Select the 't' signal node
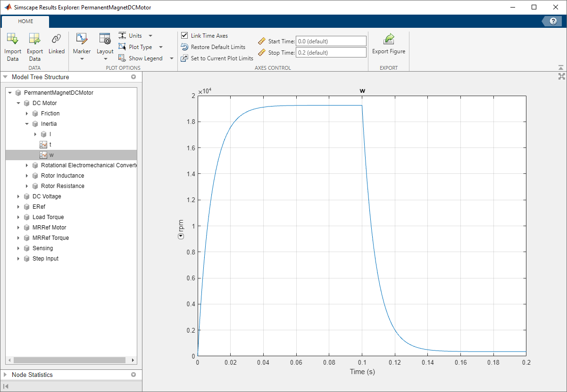 [50, 145]
